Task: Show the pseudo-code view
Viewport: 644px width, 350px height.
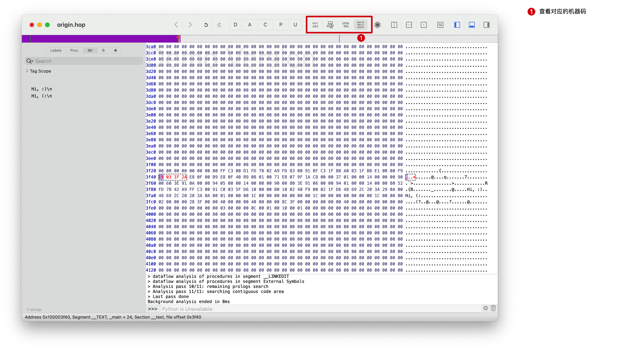Action: [x=345, y=25]
